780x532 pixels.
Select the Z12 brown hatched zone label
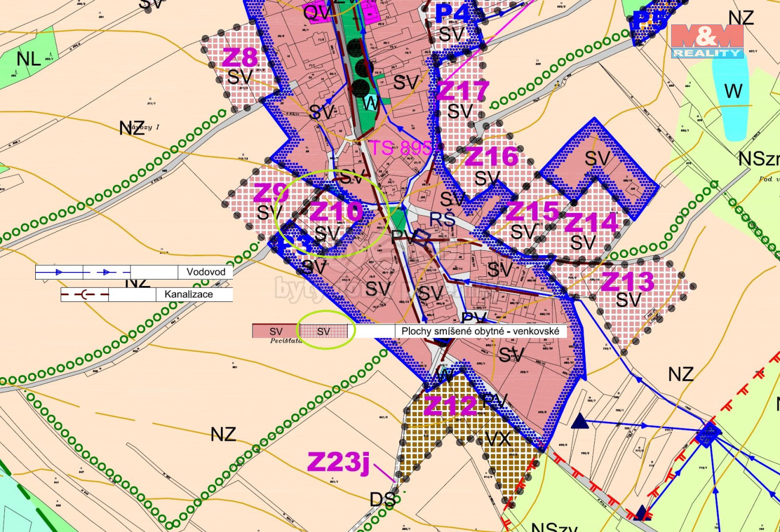[450, 405]
